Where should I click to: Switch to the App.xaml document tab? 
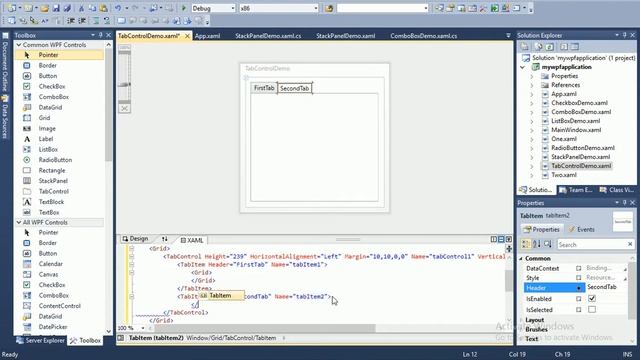click(x=207, y=36)
